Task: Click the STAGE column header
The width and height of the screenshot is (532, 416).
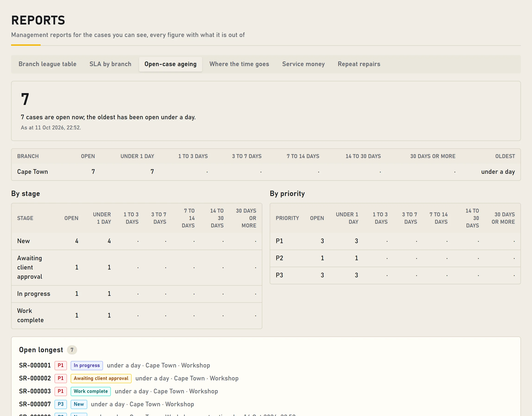Action: click(x=25, y=218)
